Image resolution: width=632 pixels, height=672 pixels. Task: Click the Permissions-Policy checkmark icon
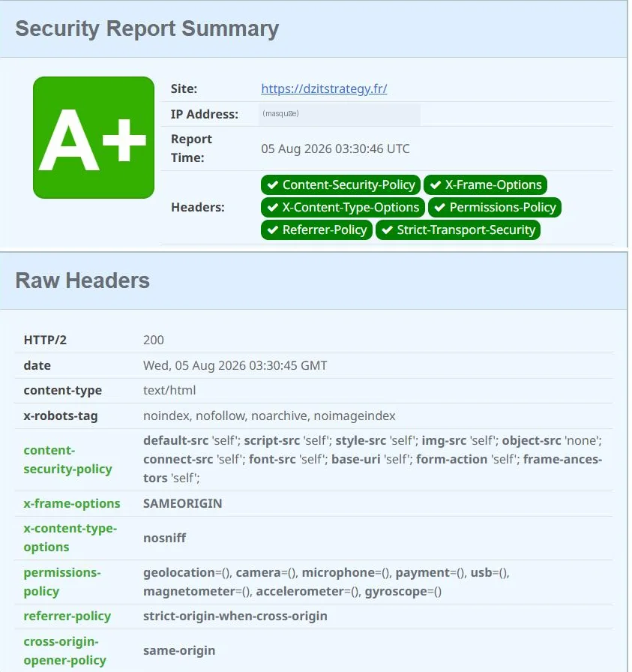coord(439,208)
